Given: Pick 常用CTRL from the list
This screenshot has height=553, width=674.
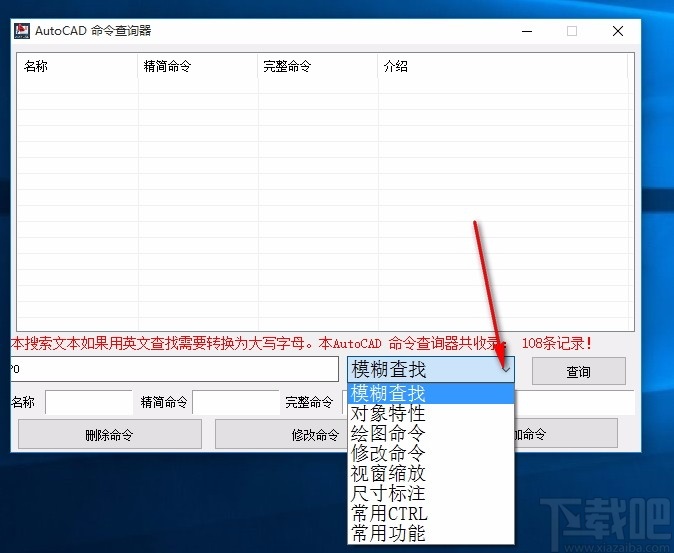Looking at the screenshot, I should click(431, 513).
